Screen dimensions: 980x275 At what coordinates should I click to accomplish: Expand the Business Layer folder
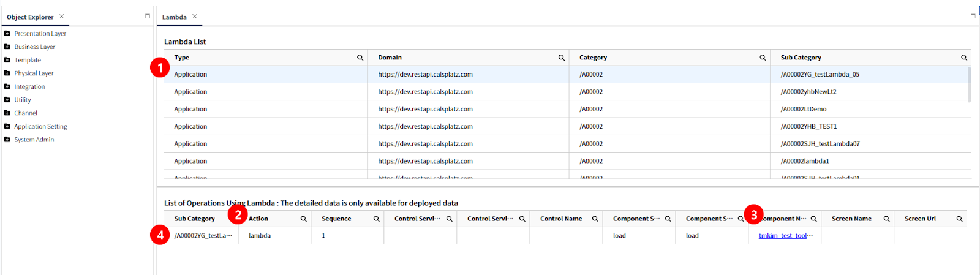(7, 47)
